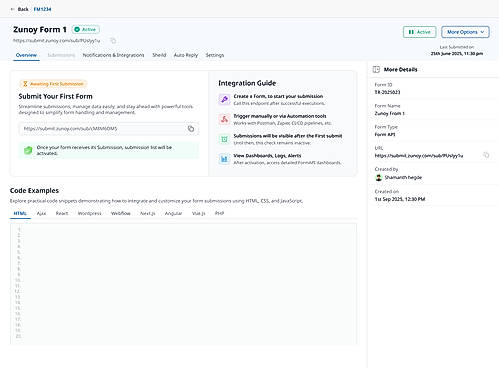Image resolution: width=499 pixels, height=368 pixels.
Task: Click the green box icon in submission notice
Action: click(x=28, y=150)
